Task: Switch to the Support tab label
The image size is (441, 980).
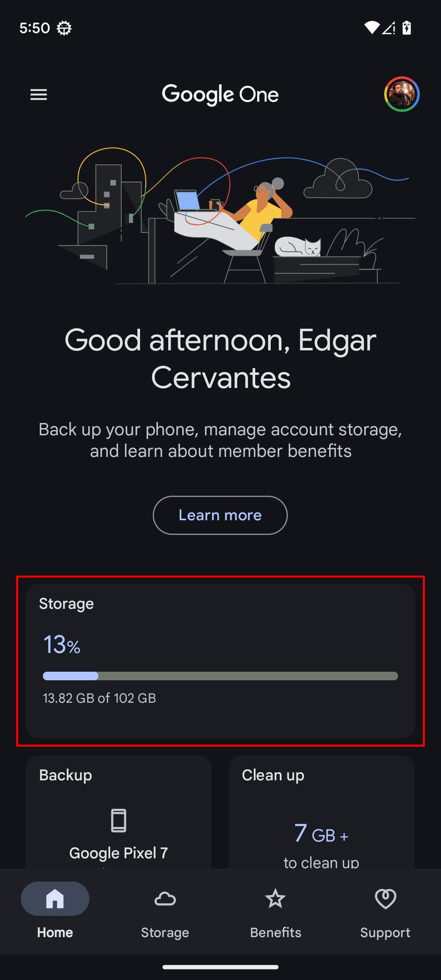Action: point(385,933)
